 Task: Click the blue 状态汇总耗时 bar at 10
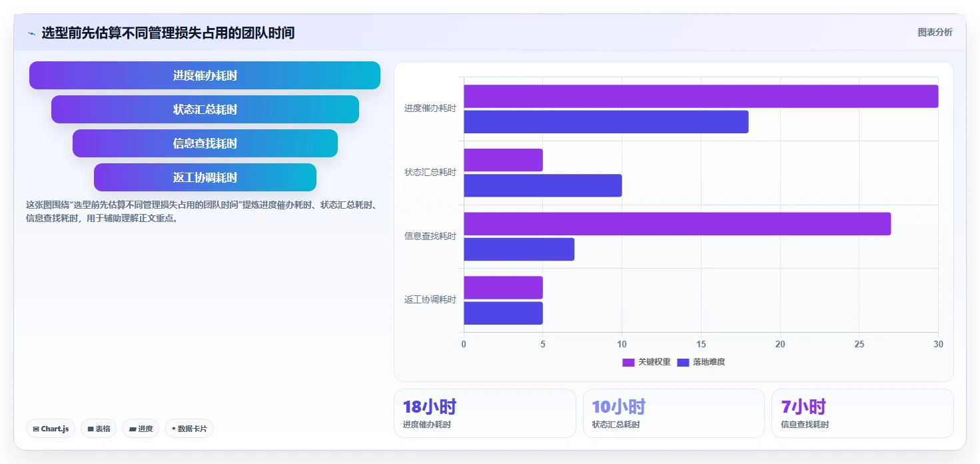point(543,185)
